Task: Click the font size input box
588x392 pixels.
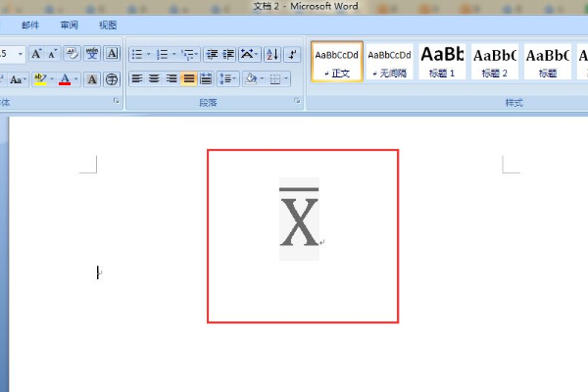Action: (x=8, y=55)
